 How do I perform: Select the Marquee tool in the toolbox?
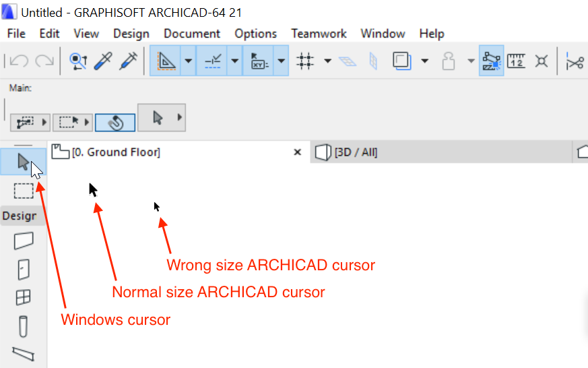(24, 191)
